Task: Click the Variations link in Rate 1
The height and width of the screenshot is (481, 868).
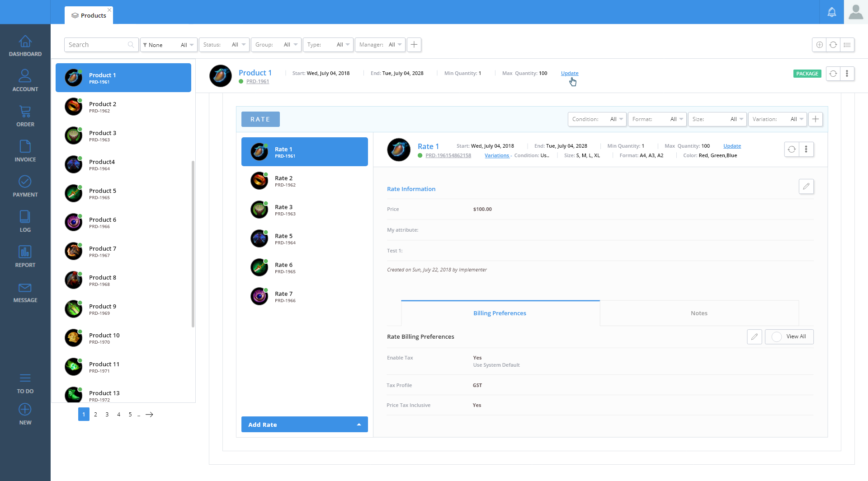Action: pos(496,155)
